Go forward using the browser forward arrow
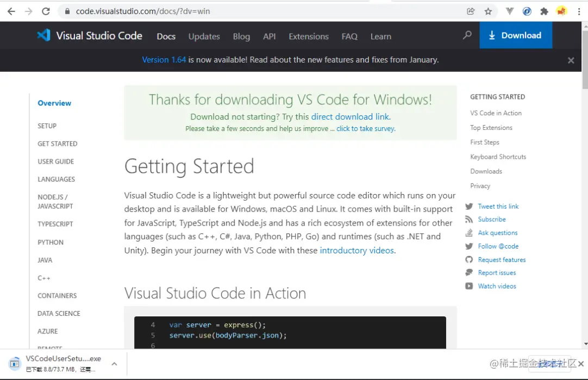The image size is (588, 380). [x=28, y=11]
